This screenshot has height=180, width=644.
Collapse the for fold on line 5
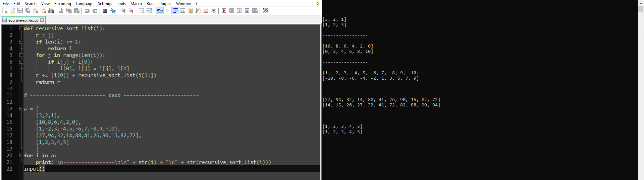(21, 55)
